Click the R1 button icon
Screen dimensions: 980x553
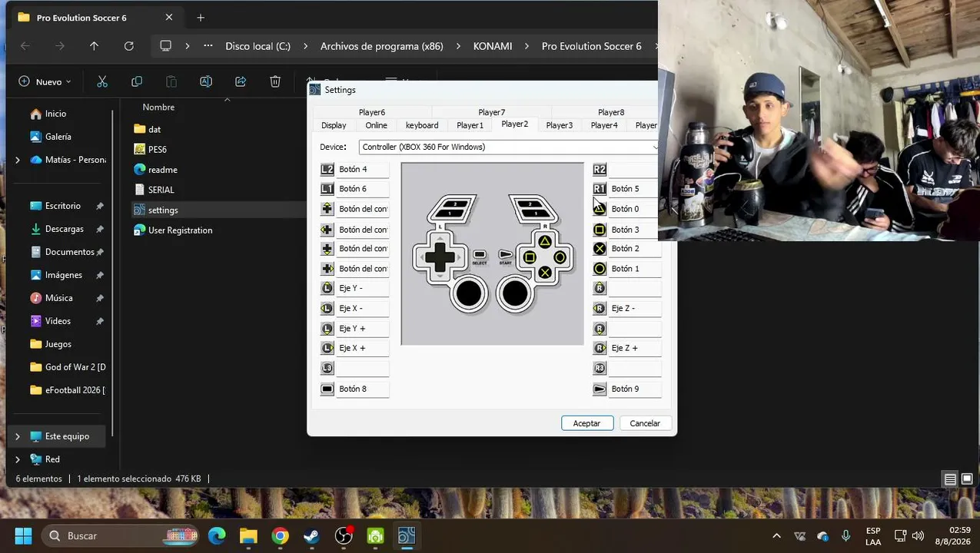(x=600, y=189)
